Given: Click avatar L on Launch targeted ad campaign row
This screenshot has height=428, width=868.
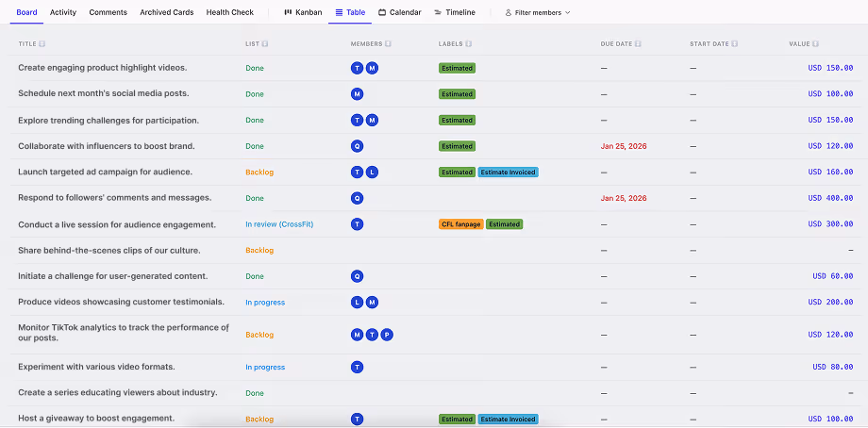Looking at the screenshot, I should [372, 172].
